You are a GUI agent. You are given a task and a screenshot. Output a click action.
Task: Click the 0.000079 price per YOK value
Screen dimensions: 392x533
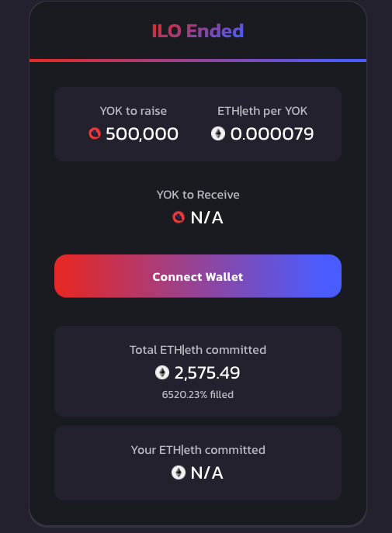(x=272, y=133)
